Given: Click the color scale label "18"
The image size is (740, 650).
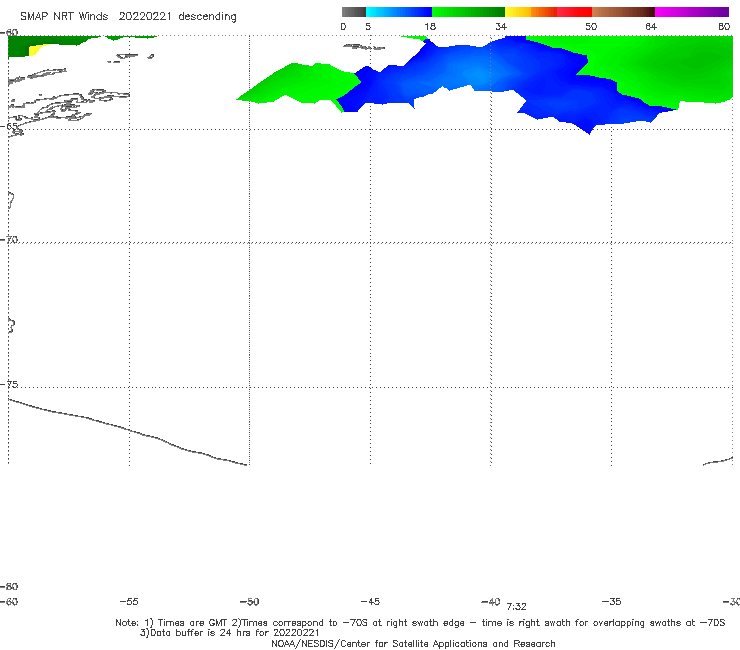Looking at the screenshot, I should tap(430, 27).
